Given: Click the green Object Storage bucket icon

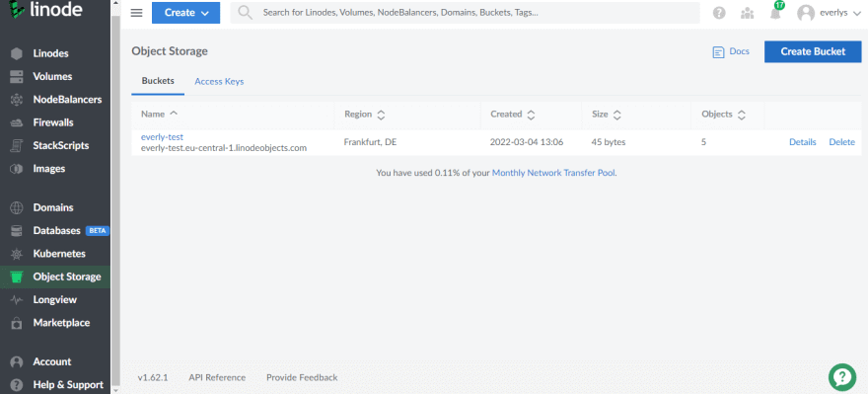Looking at the screenshot, I should [x=17, y=276].
